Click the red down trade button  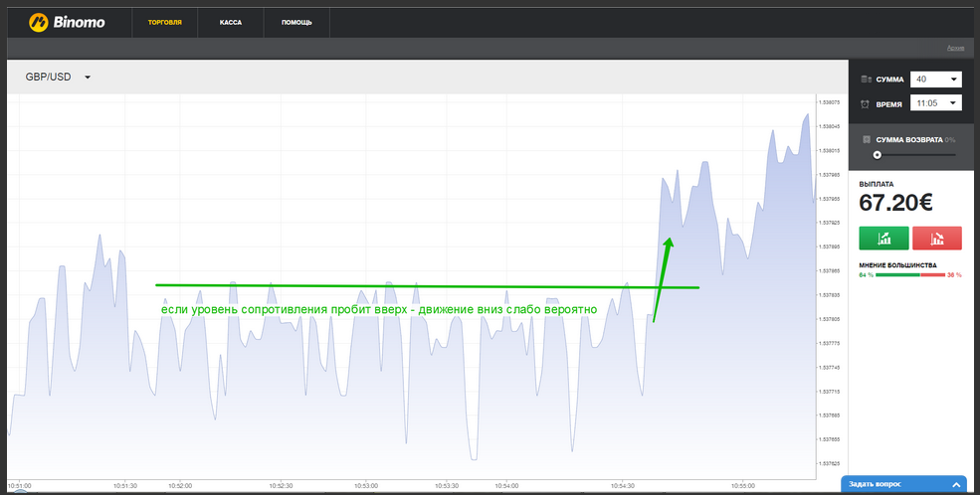click(937, 238)
